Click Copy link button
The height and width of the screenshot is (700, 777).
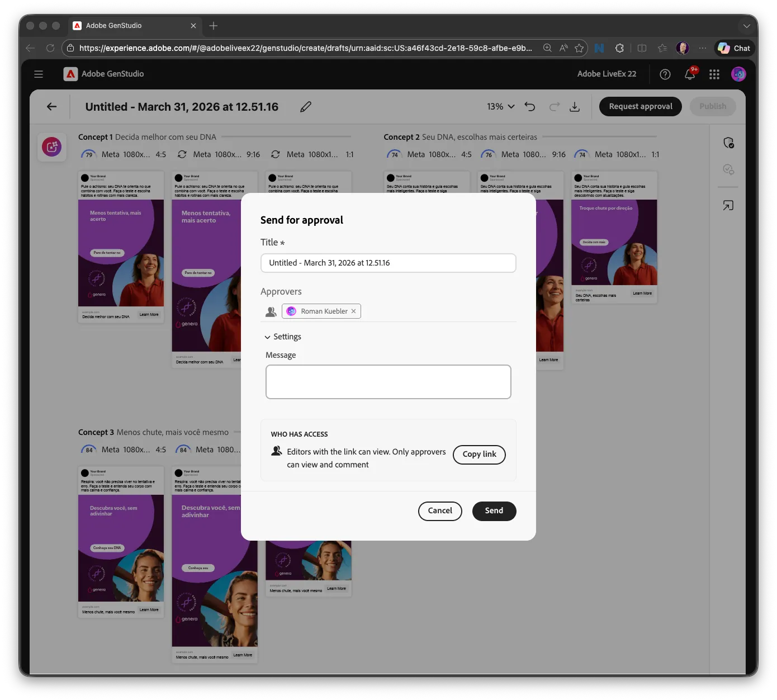(479, 455)
